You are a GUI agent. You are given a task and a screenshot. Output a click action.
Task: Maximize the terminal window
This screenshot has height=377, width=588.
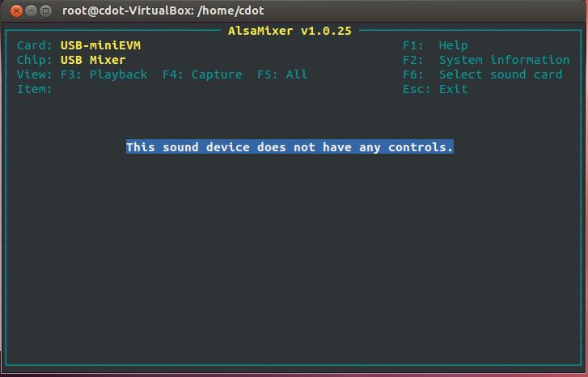pyautogui.click(x=46, y=11)
